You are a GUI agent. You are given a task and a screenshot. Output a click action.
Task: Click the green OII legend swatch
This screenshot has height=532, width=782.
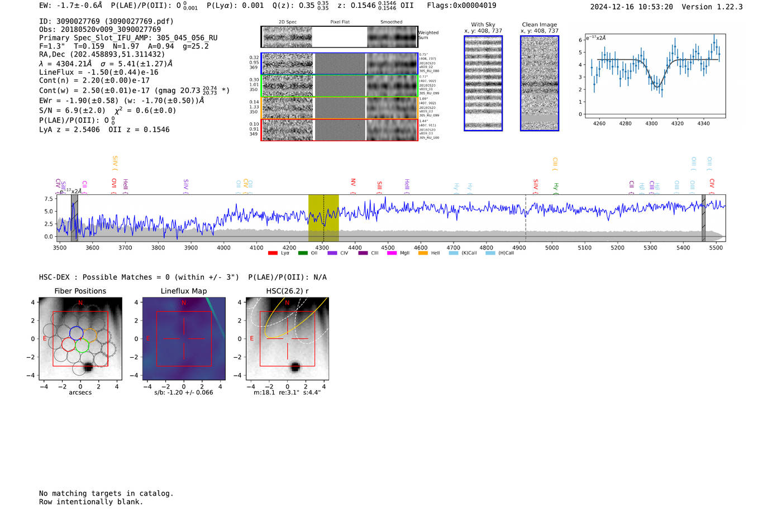[x=303, y=253]
